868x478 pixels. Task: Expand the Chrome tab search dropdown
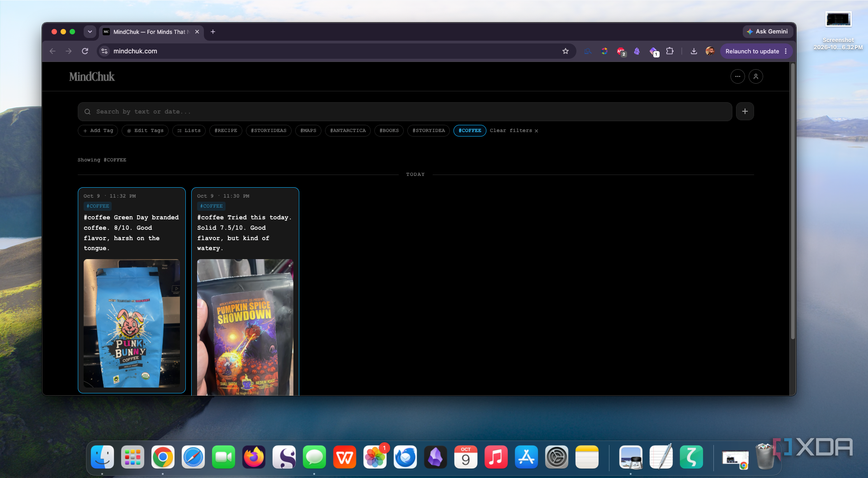point(90,32)
